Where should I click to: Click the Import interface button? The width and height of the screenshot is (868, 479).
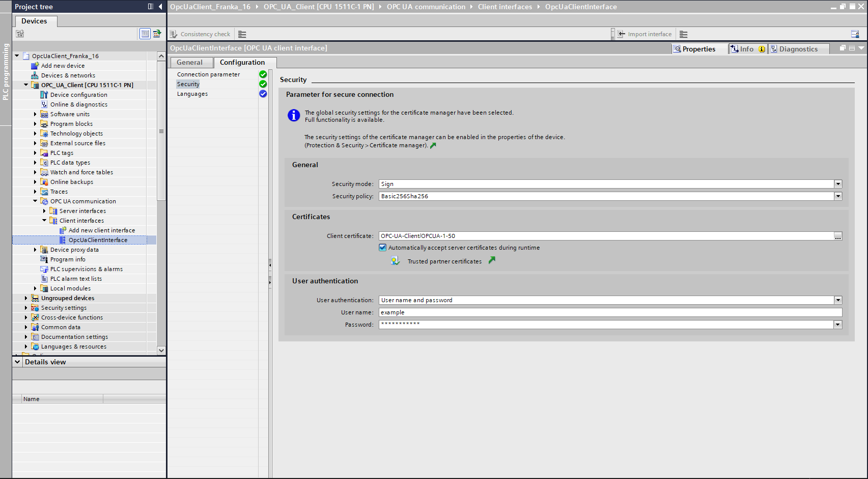pyautogui.click(x=645, y=34)
